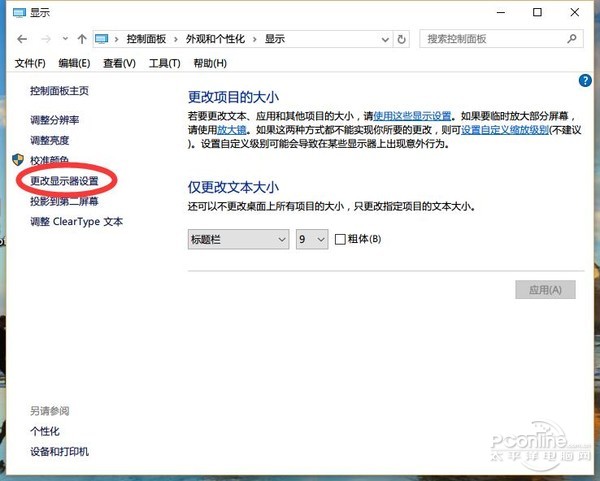Open recent locations dropdown arrow
600x481 pixels.
[65, 39]
